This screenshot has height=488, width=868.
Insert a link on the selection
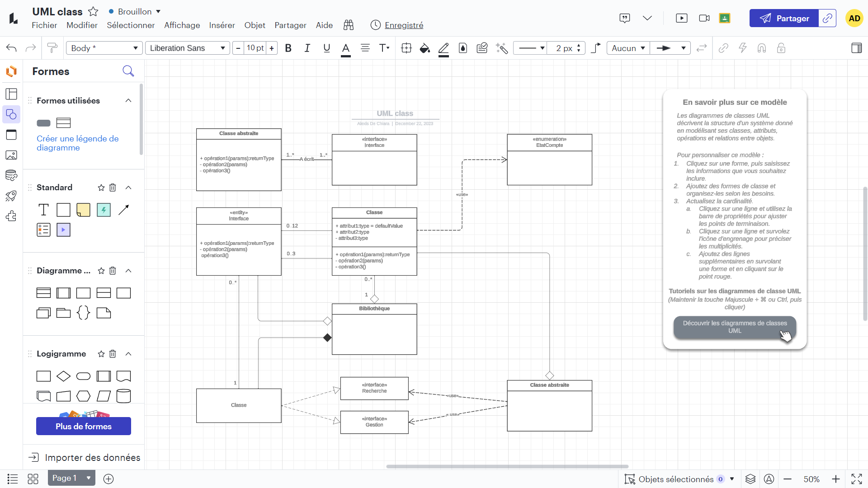[723, 48]
